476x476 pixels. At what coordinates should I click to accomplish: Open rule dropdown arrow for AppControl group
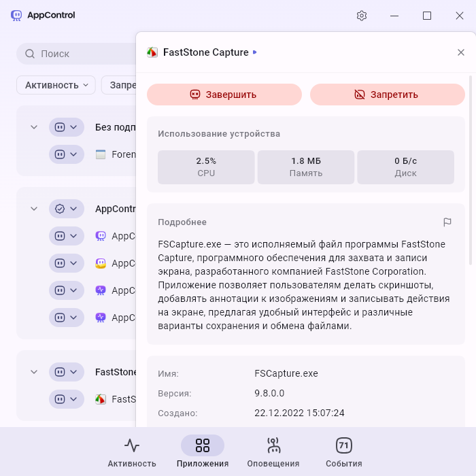point(73,209)
